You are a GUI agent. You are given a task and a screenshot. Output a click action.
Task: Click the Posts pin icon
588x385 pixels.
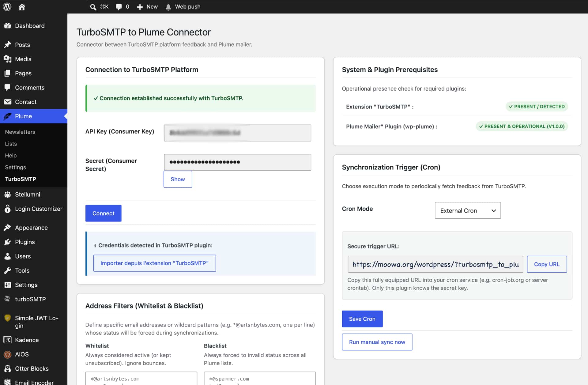point(8,45)
